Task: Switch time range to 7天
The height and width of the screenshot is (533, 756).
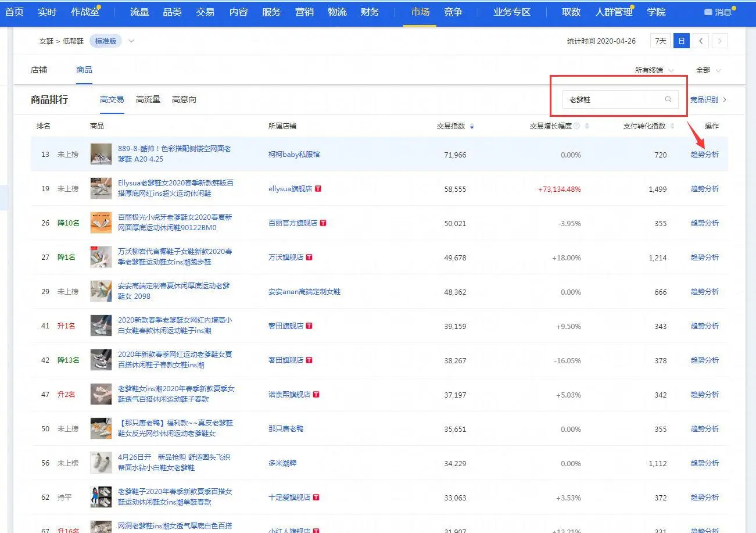Action: [660, 41]
